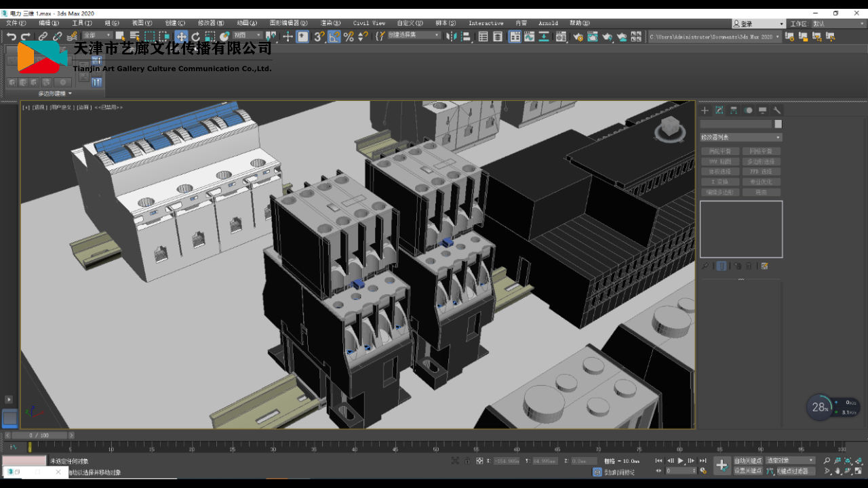The height and width of the screenshot is (488, 868).
Task: Toggle the Percent Snap button
Action: (x=349, y=37)
